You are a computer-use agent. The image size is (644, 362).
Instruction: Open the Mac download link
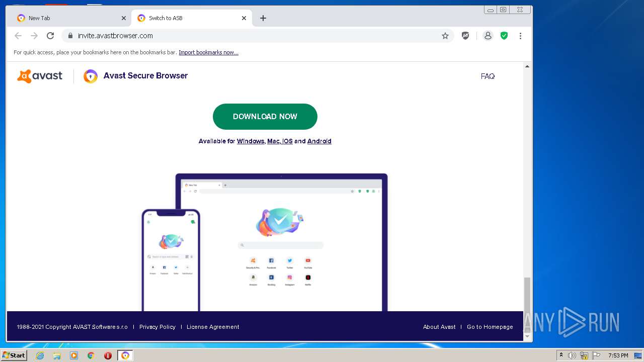click(274, 141)
